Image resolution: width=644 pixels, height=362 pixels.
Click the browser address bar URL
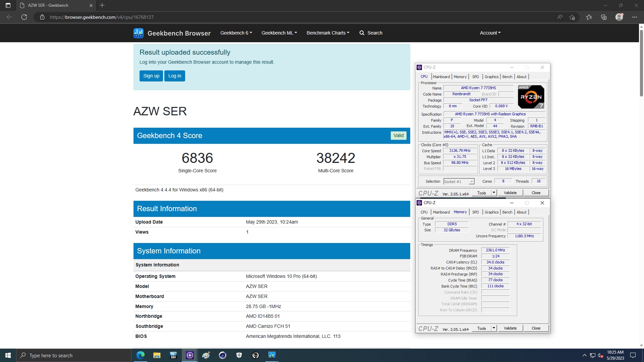tap(102, 17)
